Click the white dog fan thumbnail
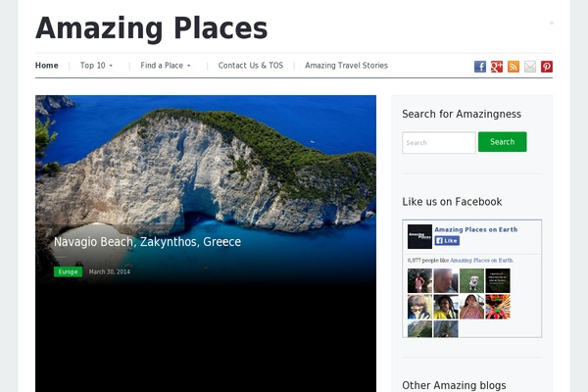This screenshot has height=392, width=588. coord(471,280)
